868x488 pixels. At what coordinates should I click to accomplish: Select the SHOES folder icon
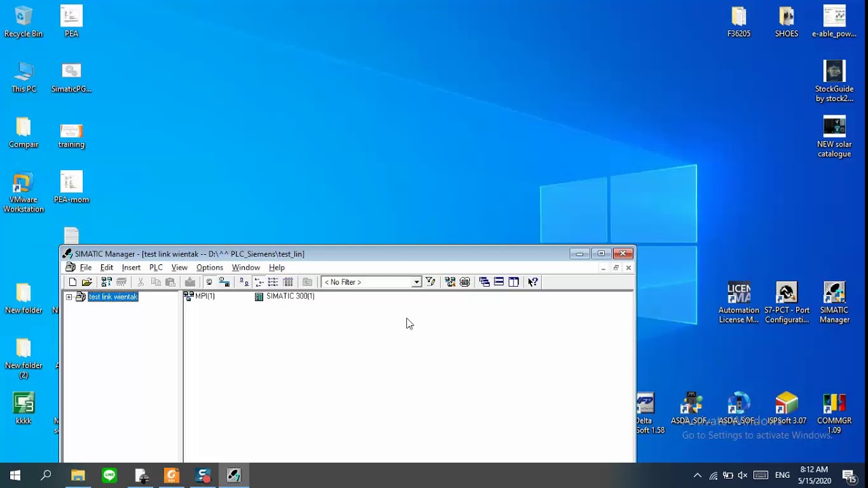[787, 22]
